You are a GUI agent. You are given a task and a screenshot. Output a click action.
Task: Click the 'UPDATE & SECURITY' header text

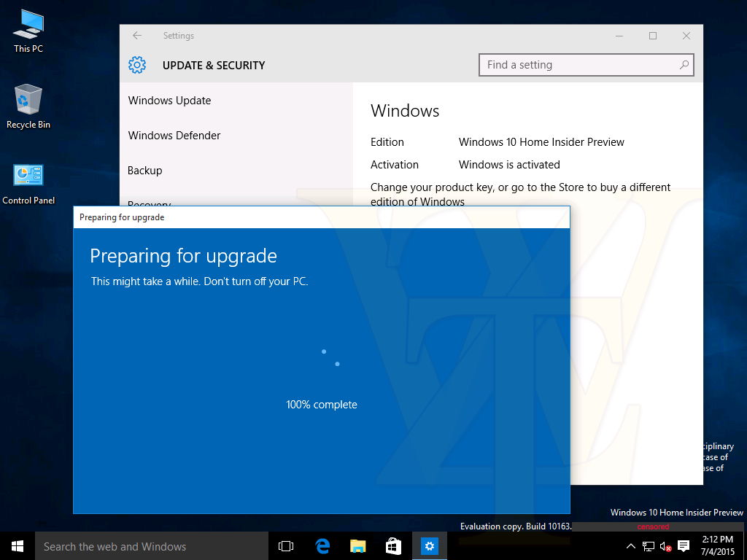click(214, 65)
